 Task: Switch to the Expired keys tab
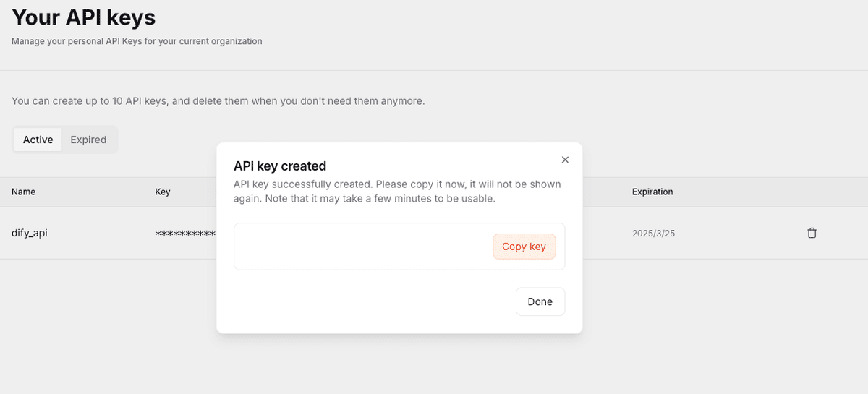[x=88, y=140]
